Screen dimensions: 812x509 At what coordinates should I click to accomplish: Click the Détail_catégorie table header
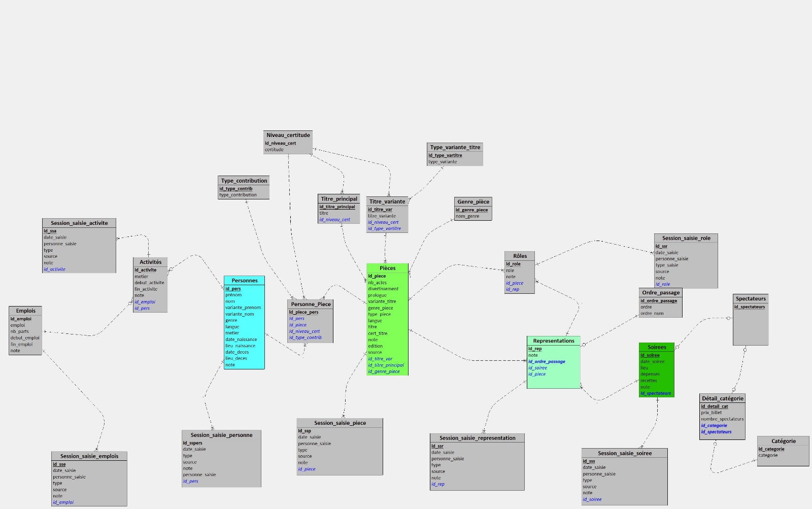[x=722, y=399]
